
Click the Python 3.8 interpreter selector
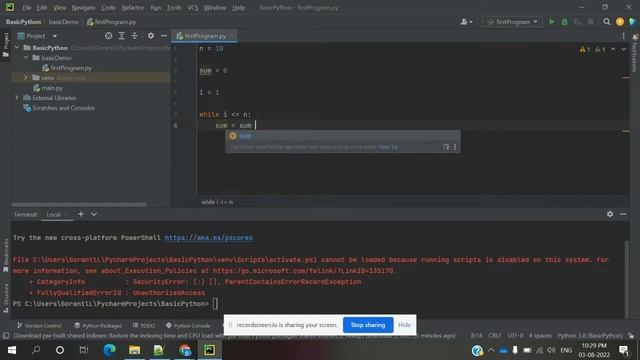tap(590, 336)
